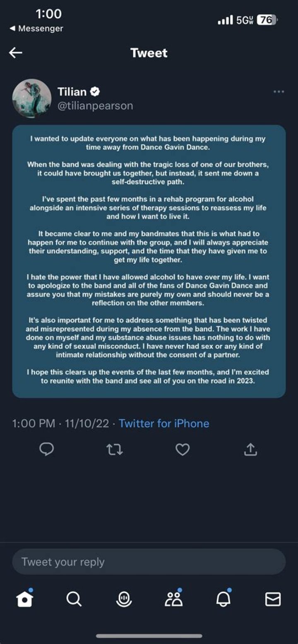The height and width of the screenshot is (644, 298).
Task: Open the tweet statement image
Action: pyautogui.click(x=149, y=261)
